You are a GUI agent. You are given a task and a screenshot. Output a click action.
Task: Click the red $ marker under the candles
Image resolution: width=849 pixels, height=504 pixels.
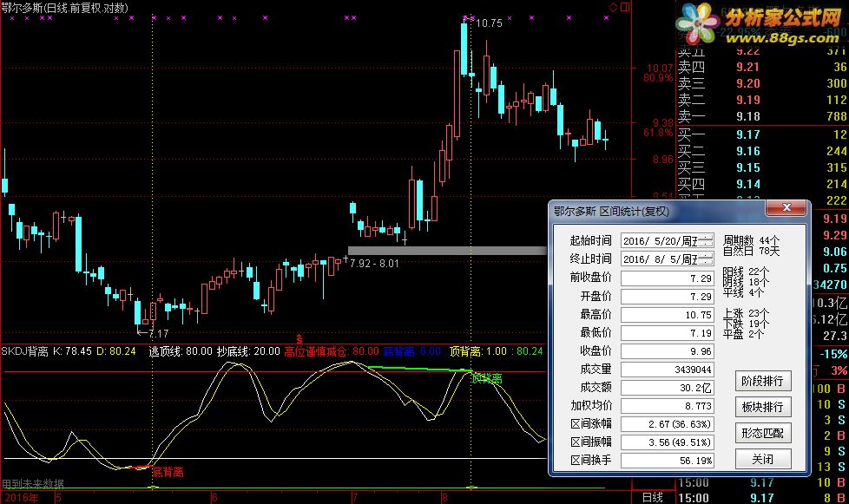coord(299,340)
